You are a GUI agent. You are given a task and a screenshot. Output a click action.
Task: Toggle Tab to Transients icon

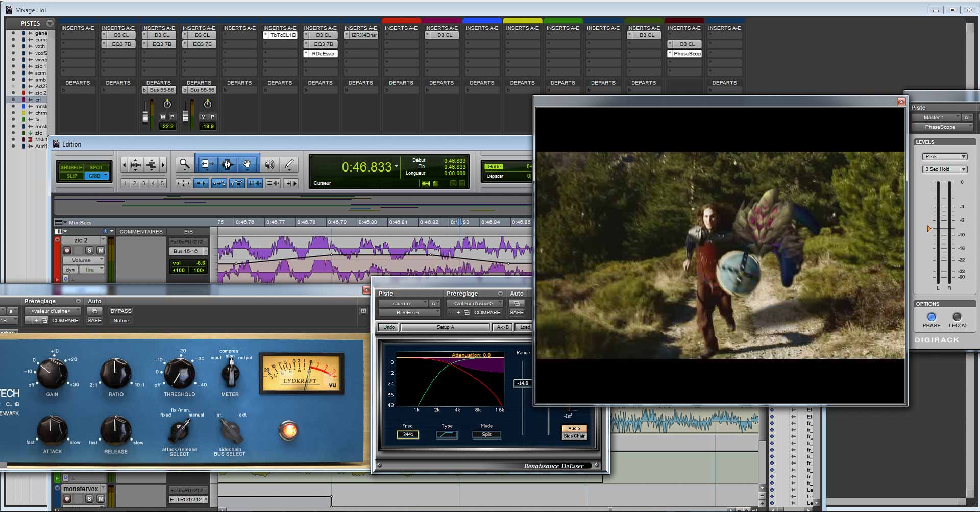click(201, 183)
